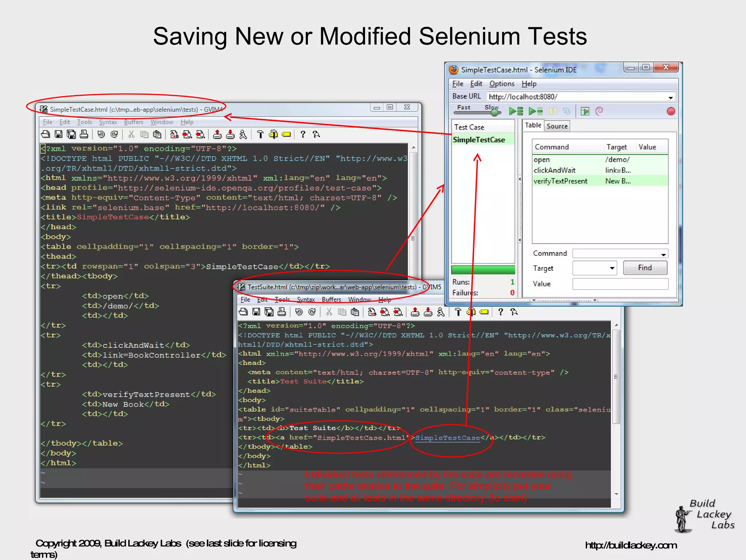Image resolution: width=746 pixels, height=560 pixels.
Task: Play entire test suite in Selenium IDE
Action: (x=516, y=111)
